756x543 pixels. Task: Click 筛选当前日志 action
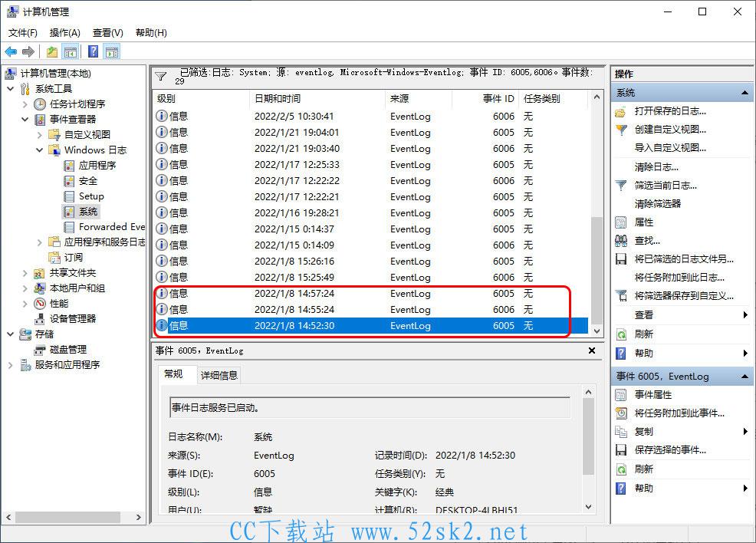pyautogui.click(x=666, y=186)
